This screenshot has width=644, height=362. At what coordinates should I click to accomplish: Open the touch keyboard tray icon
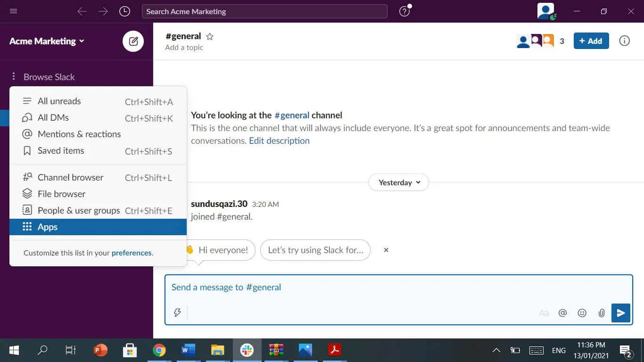point(537,350)
